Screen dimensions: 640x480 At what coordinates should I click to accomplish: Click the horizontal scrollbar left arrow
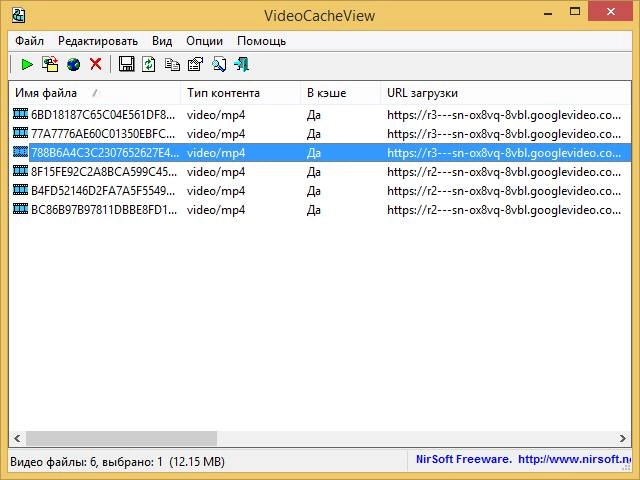coord(17,439)
